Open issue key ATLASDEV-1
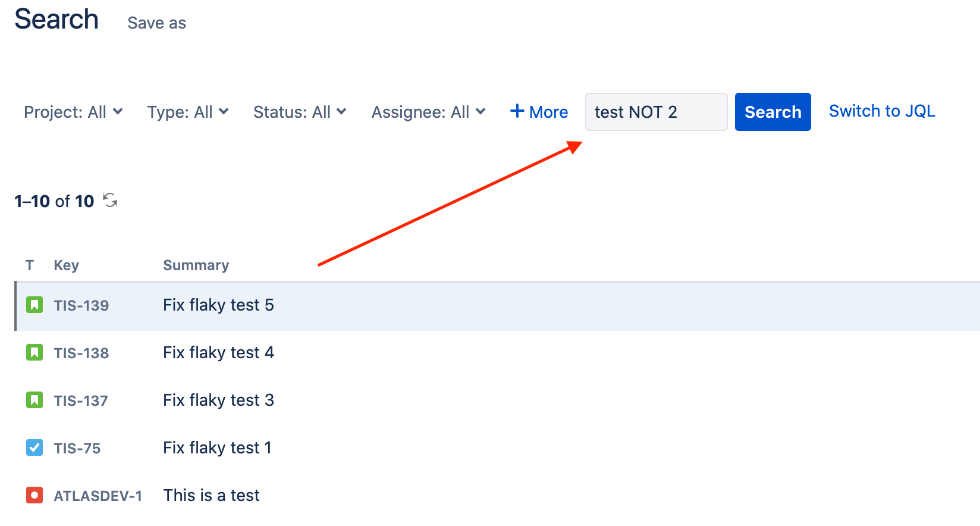This screenshot has height=526, width=980. pyautogui.click(x=98, y=496)
